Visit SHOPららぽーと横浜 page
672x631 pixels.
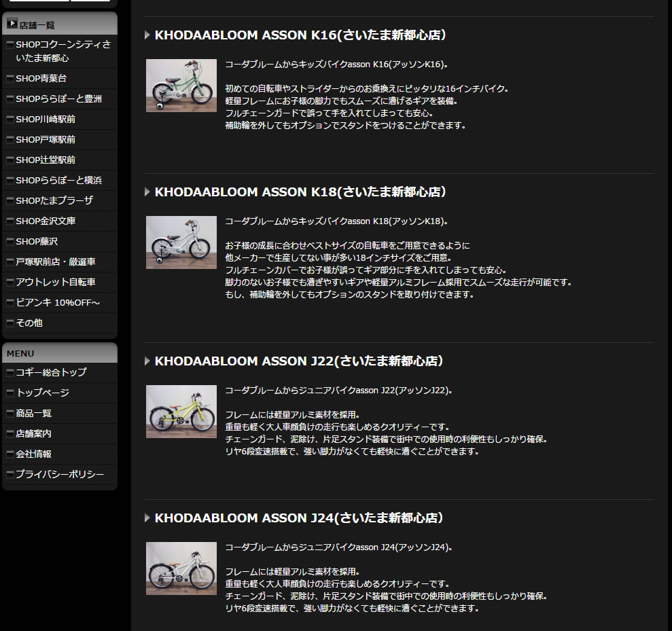(60, 181)
